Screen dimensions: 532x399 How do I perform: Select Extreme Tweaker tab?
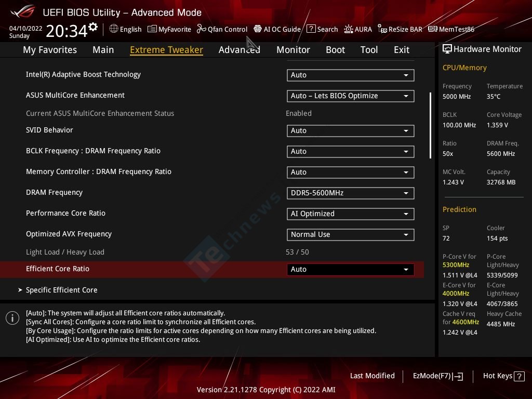click(167, 50)
